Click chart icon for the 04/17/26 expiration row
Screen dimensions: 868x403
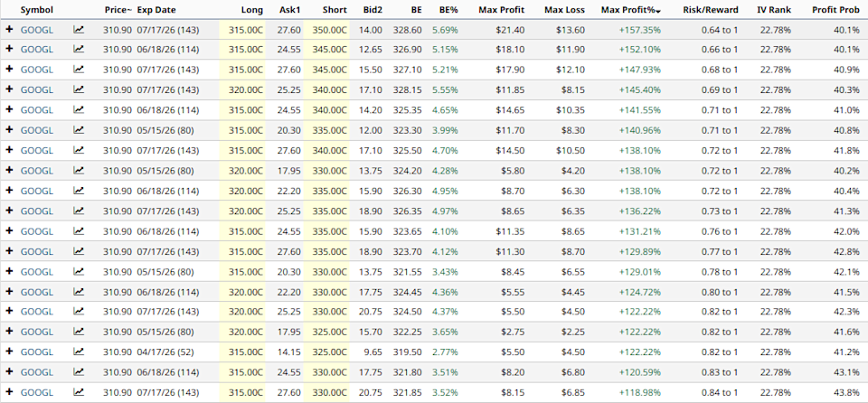(79, 351)
